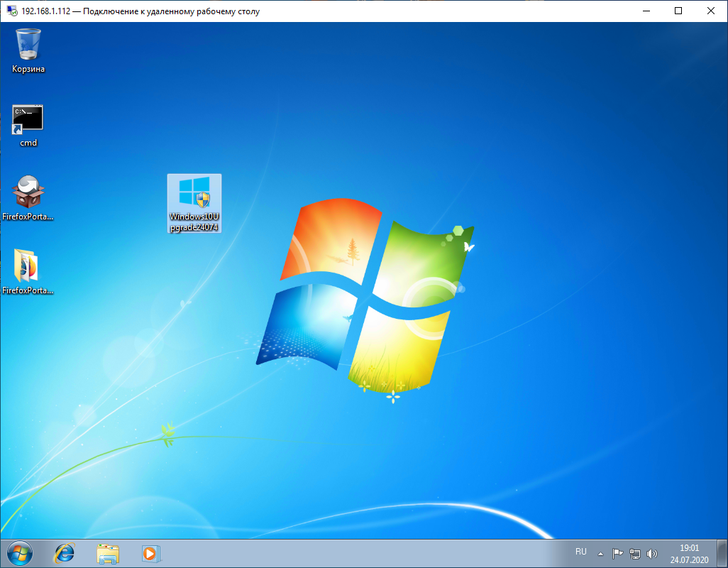
Task: Maximize the remote desktop connection window
Action: 678,11
